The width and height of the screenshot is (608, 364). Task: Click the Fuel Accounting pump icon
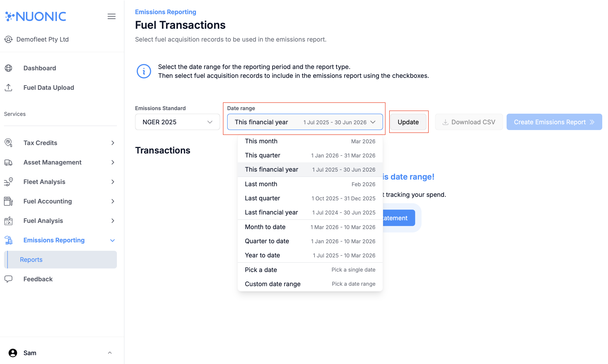[x=9, y=201]
